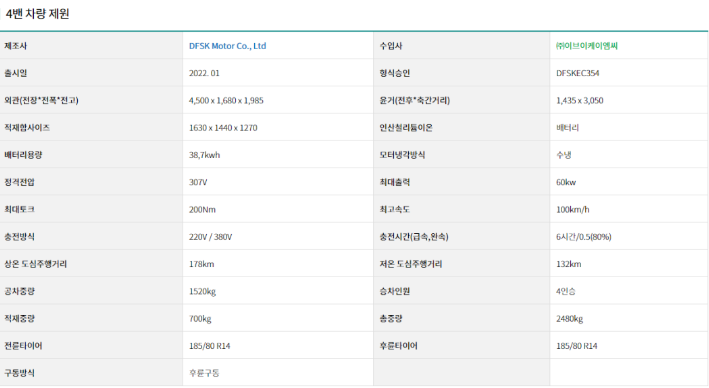This screenshot has width=709, height=388.
Task: Select the gross weight '2480kg'
Action: [x=569, y=318]
